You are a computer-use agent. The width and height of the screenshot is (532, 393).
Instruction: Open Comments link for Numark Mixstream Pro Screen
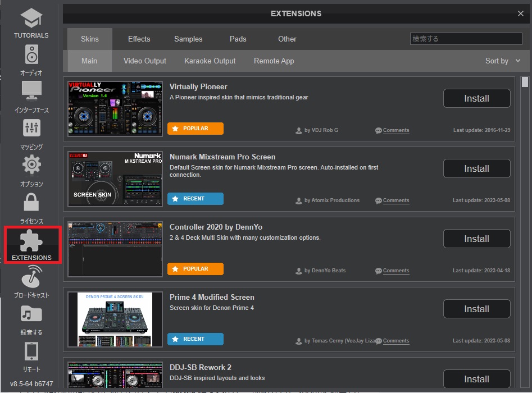[396, 200]
